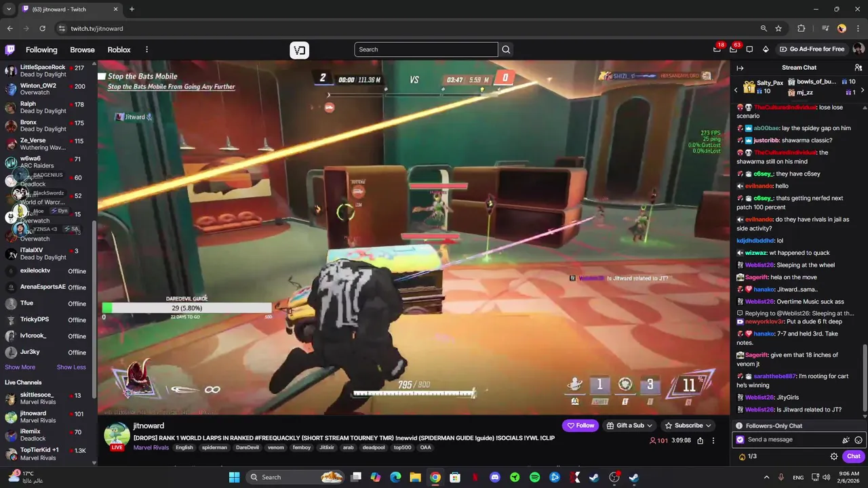This screenshot has height=488, width=868.
Task: Click the Following tab
Action: pyautogui.click(x=41, y=49)
